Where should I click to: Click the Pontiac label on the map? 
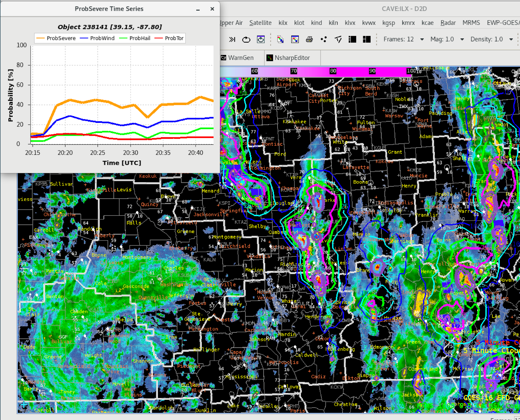pyautogui.click(x=272, y=144)
